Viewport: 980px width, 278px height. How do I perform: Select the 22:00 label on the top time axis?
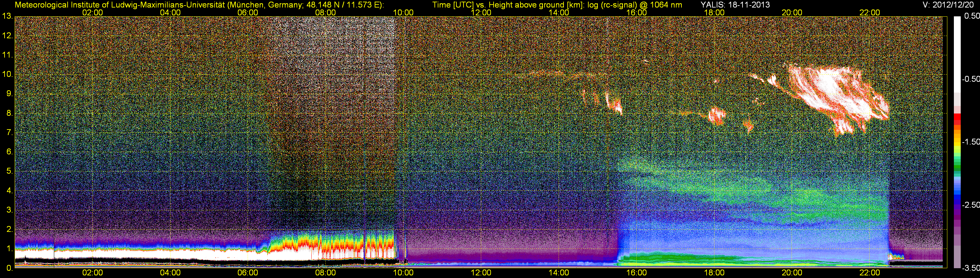point(870,12)
